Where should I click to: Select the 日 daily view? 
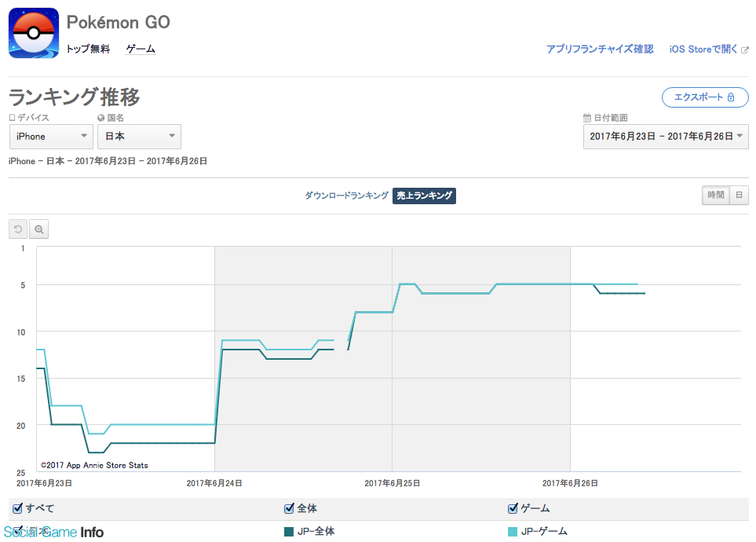(x=740, y=195)
